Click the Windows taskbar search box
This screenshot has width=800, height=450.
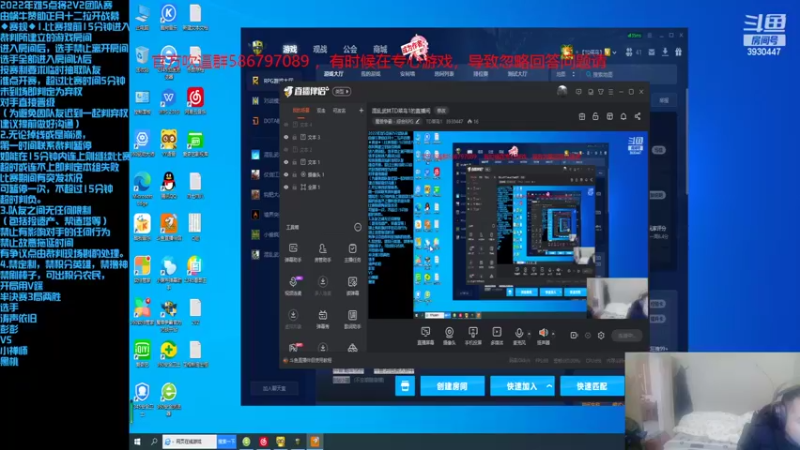coord(190,441)
